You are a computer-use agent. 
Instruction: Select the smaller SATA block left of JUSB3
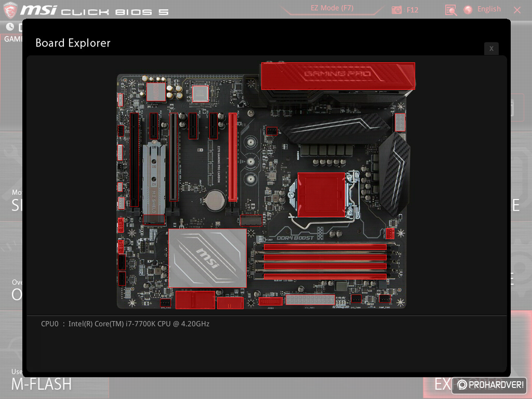point(230,303)
